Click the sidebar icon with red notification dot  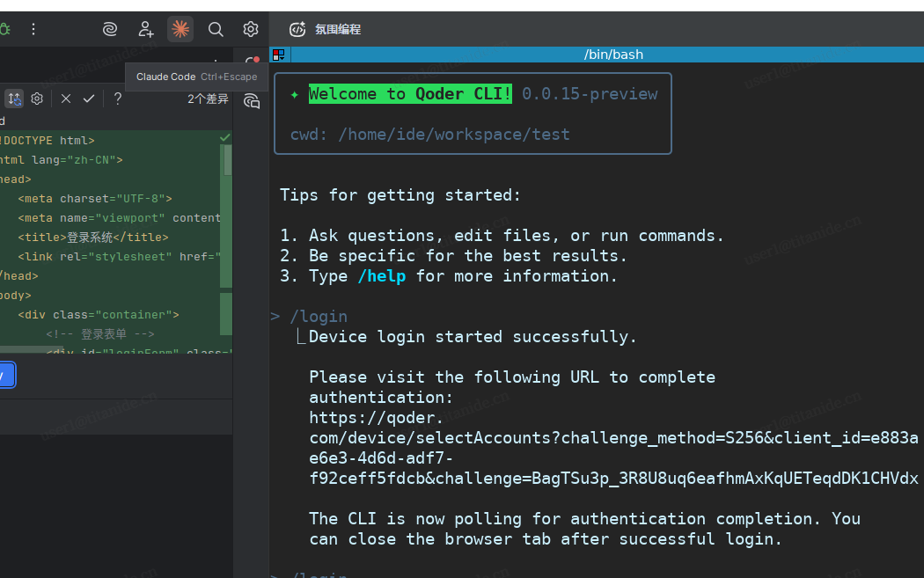tap(252, 64)
